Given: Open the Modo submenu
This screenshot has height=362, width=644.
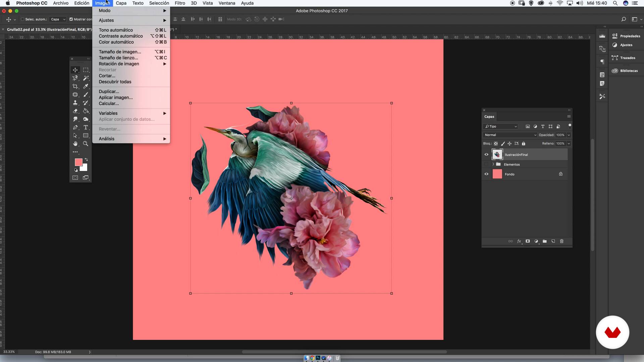Looking at the screenshot, I should pyautogui.click(x=131, y=11).
